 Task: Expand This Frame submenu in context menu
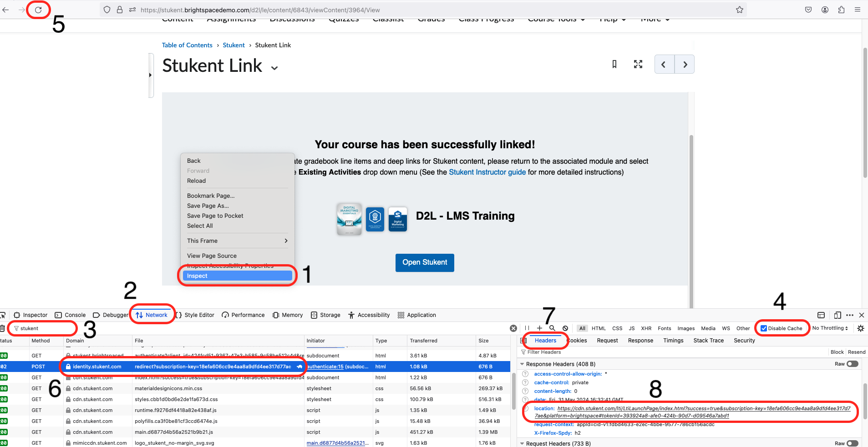pos(237,241)
